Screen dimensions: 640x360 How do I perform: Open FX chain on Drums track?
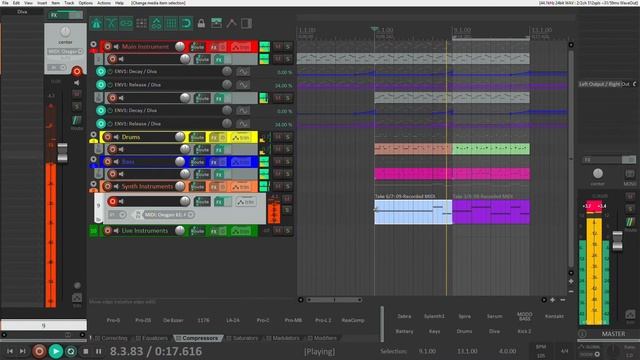tap(213, 138)
